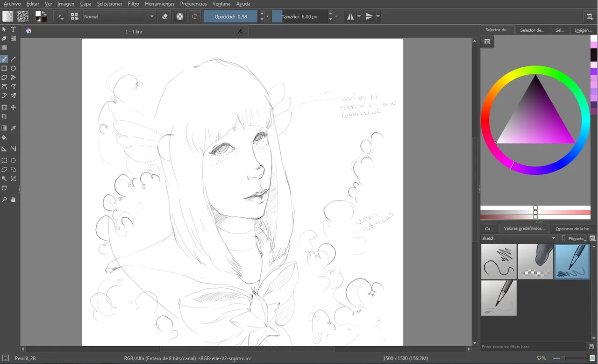Screen dimensions: 598x364
Task: Open the horizontal mirror options arrow
Action: [x=359, y=16]
